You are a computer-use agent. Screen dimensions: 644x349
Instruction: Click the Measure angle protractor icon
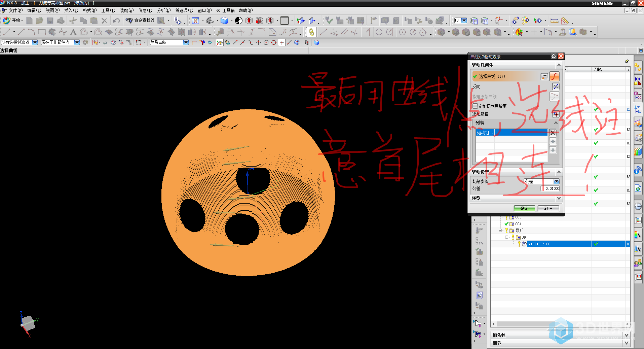565,21
